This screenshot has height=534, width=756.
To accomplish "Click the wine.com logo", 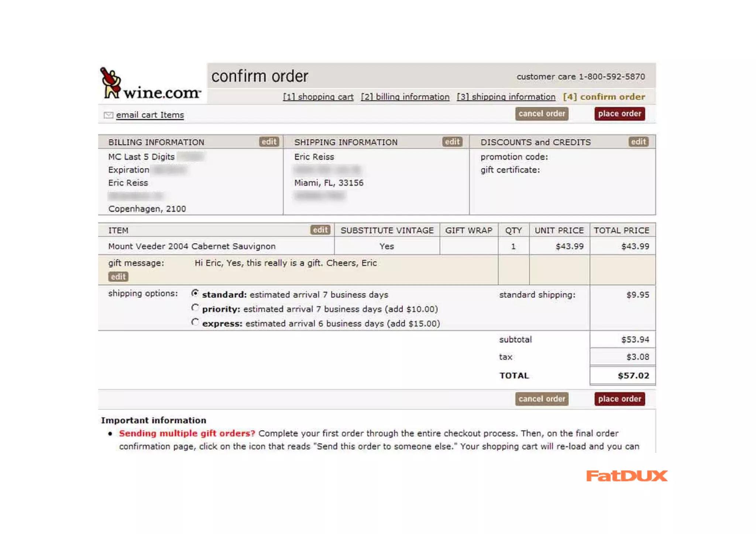I will tap(151, 84).
